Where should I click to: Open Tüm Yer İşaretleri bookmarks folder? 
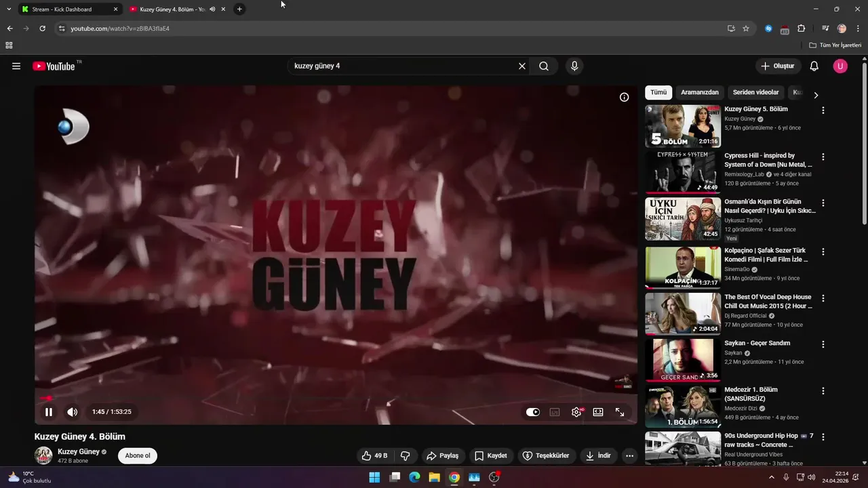tap(835, 45)
